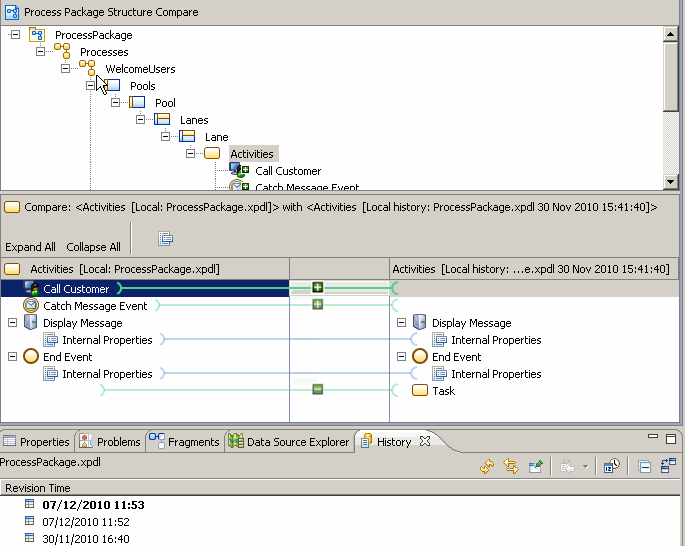Click the Pin this History view icon
The width and height of the screenshot is (685, 546).
click(536, 467)
